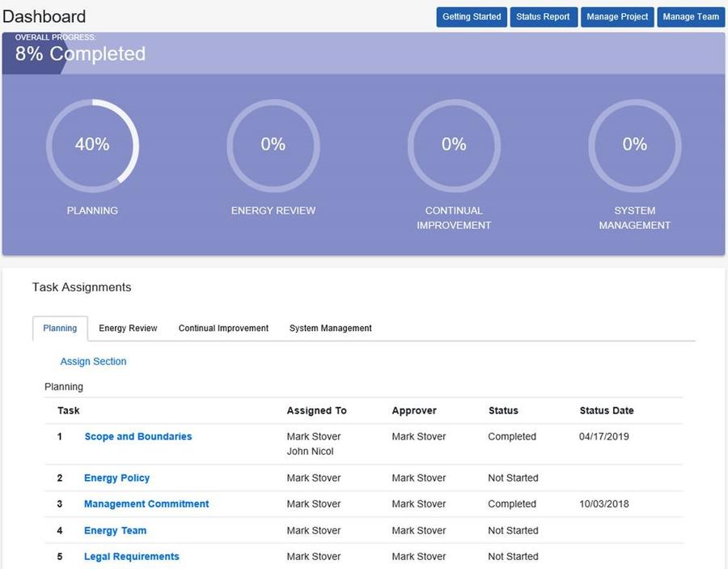This screenshot has width=728, height=569.
Task: Switch to the Energy Review tab
Action: (128, 329)
